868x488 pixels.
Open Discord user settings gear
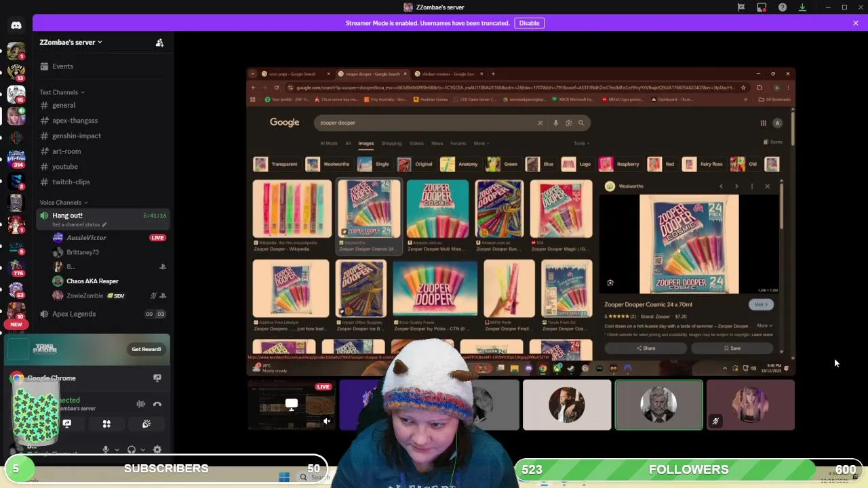(157, 449)
